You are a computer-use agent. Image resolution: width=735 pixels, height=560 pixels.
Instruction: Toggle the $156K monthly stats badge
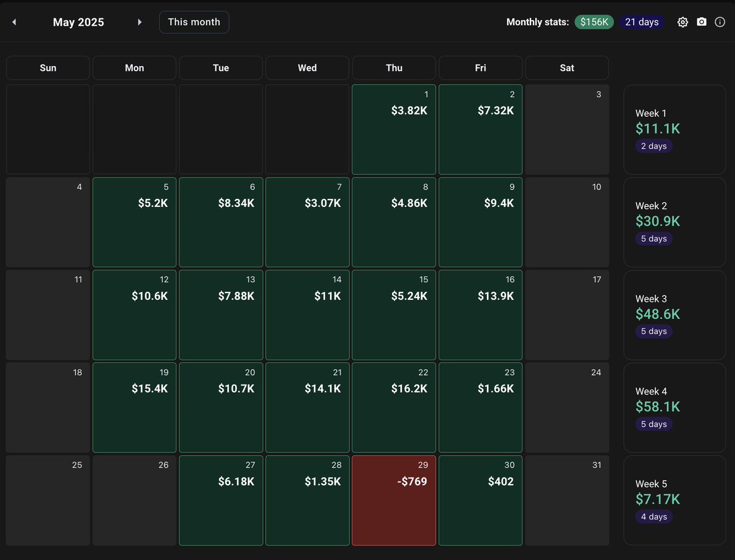pyautogui.click(x=594, y=21)
